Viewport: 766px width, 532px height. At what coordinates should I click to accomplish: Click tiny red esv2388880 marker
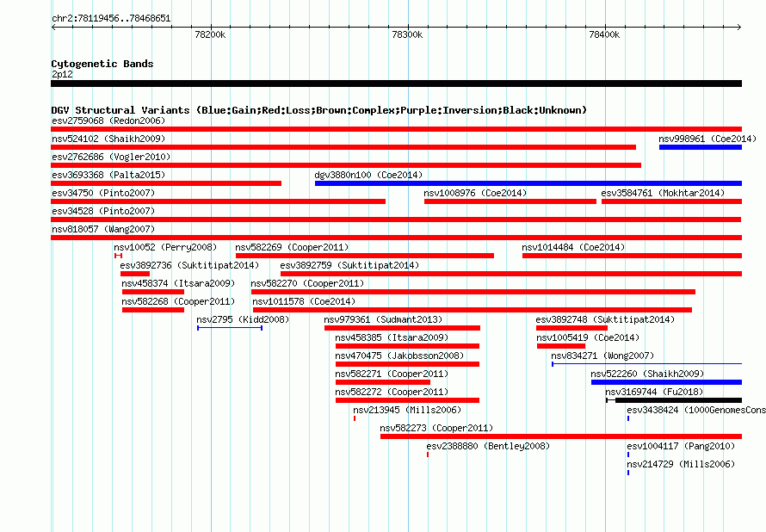(x=428, y=455)
